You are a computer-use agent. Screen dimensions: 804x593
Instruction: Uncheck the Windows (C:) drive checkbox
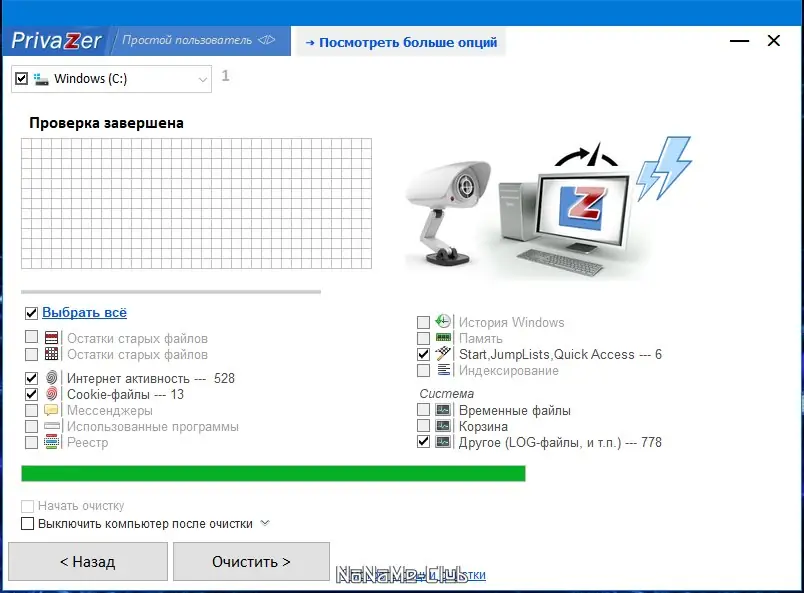pyautogui.click(x=22, y=78)
